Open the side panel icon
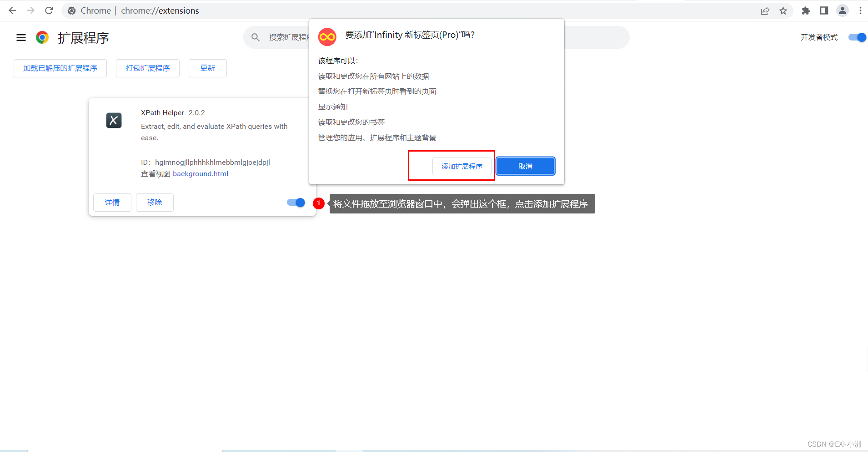Viewport: 868px width, 452px height. click(824, 10)
